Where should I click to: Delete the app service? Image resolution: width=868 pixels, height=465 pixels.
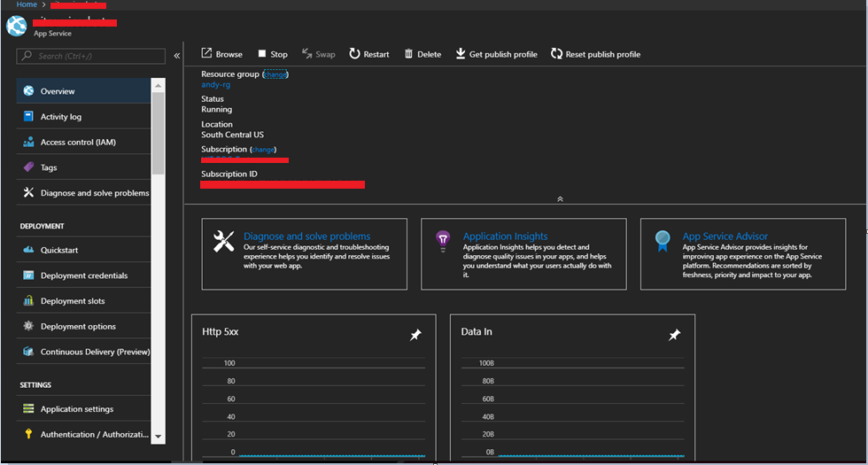pyautogui.click(x=423, y=54)
